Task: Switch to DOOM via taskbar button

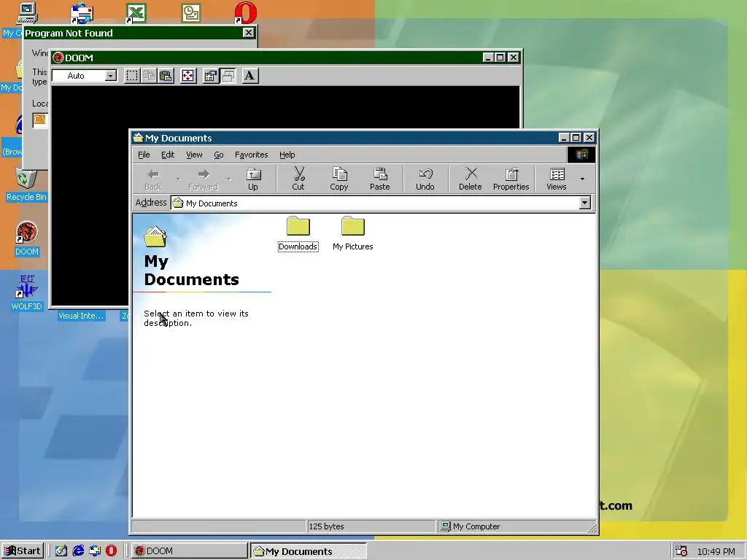Action: [189, 551]
